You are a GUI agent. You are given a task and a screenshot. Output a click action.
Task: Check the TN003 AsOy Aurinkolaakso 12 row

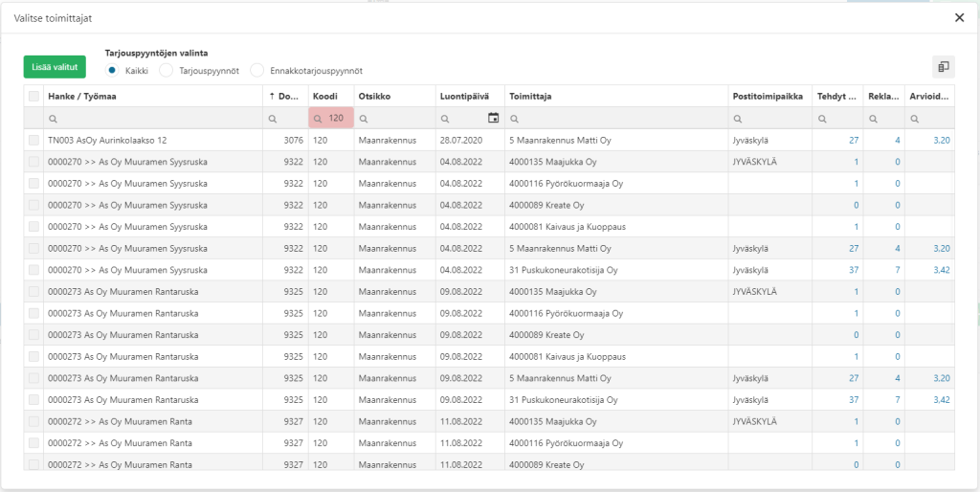click(x=33, y=140)
